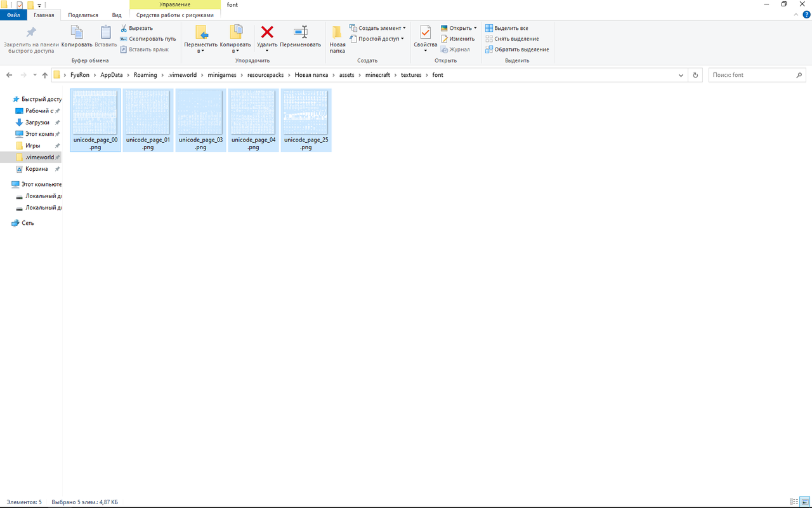Screen dimensions: 812x508
Task: Click the search field Поиск: font
Action: click(x=750, y=75)
